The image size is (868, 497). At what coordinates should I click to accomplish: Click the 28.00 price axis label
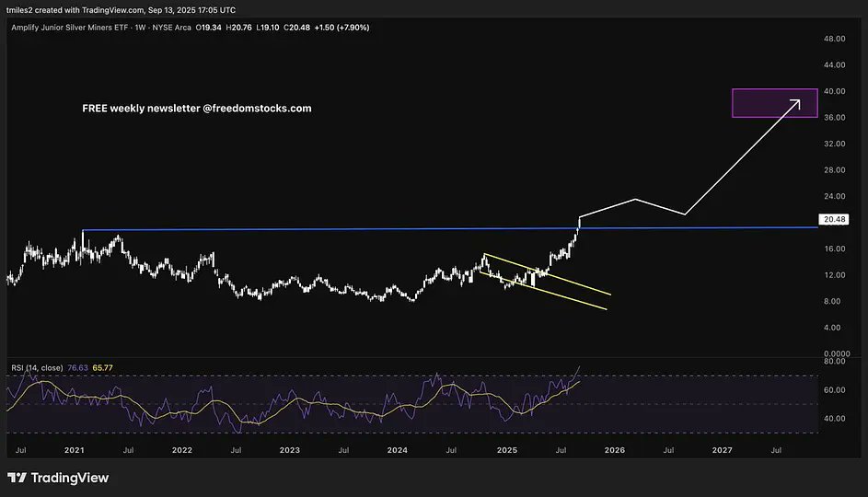(834, 170)
